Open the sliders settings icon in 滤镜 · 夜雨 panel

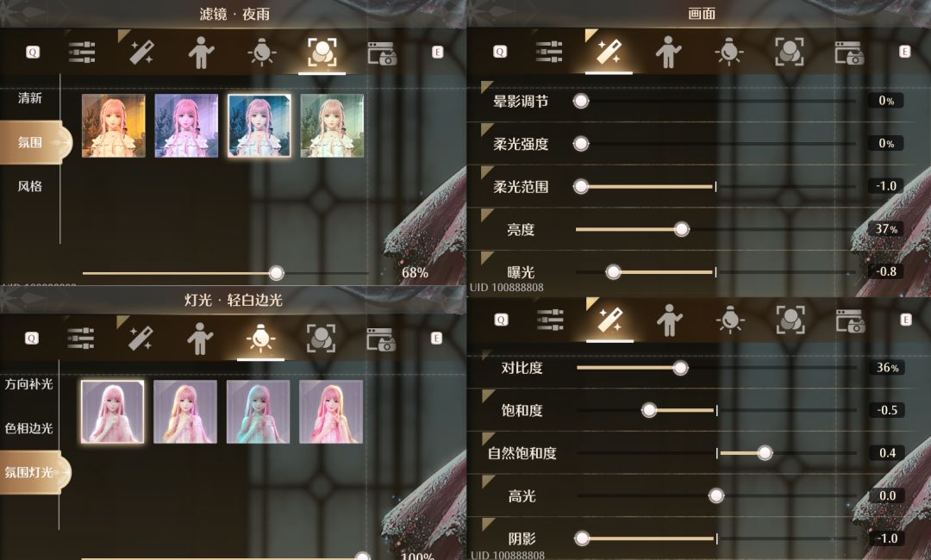coord(81,53)
